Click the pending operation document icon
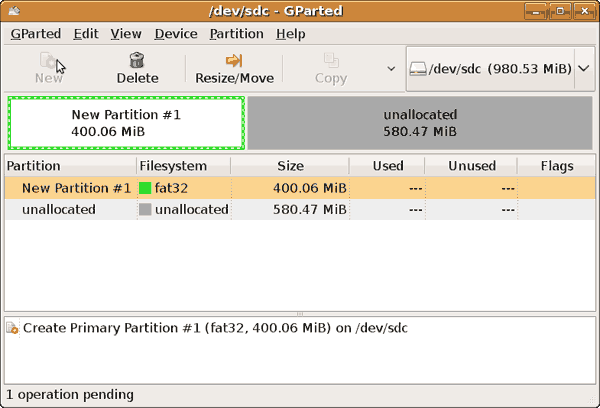600x408 pixels. tap(12, 328)
